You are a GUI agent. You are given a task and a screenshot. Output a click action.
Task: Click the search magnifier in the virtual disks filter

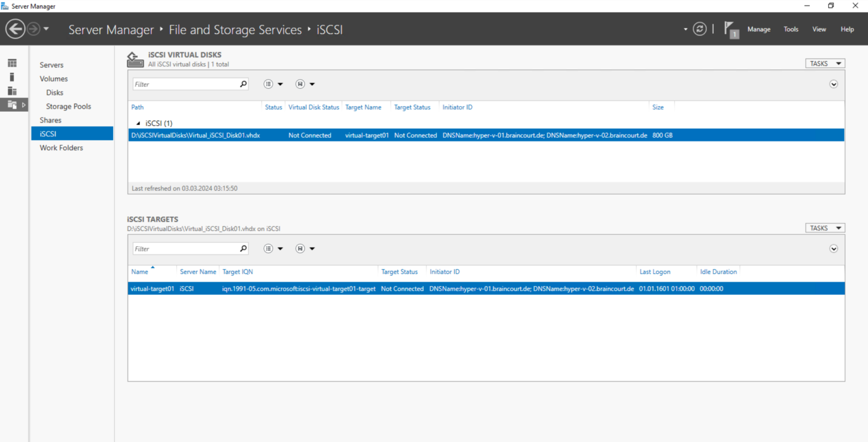(243, 84)
